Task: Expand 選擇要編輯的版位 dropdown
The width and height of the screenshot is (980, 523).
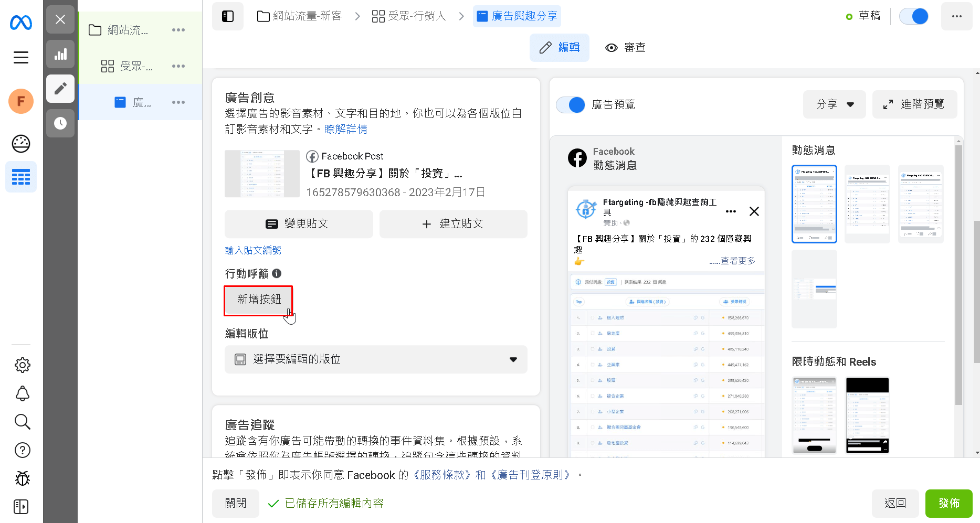Action: [376, 359]
